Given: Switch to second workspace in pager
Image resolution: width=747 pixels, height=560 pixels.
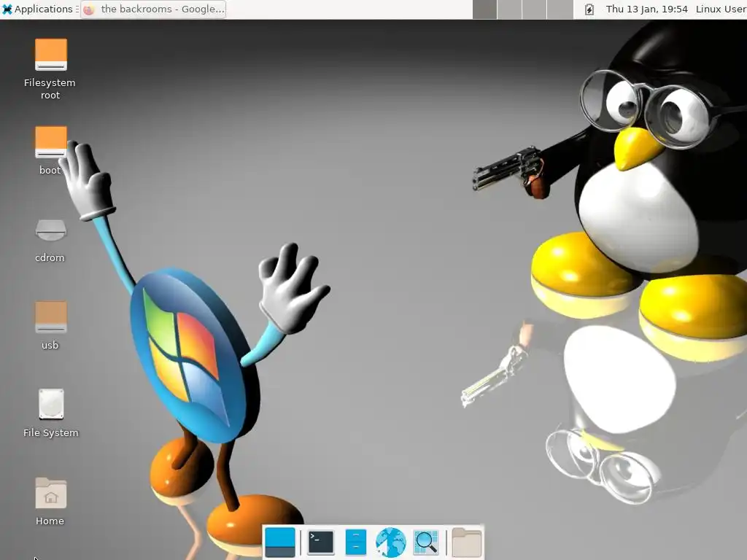Looking at the screenshot, I should click(509, 9).
